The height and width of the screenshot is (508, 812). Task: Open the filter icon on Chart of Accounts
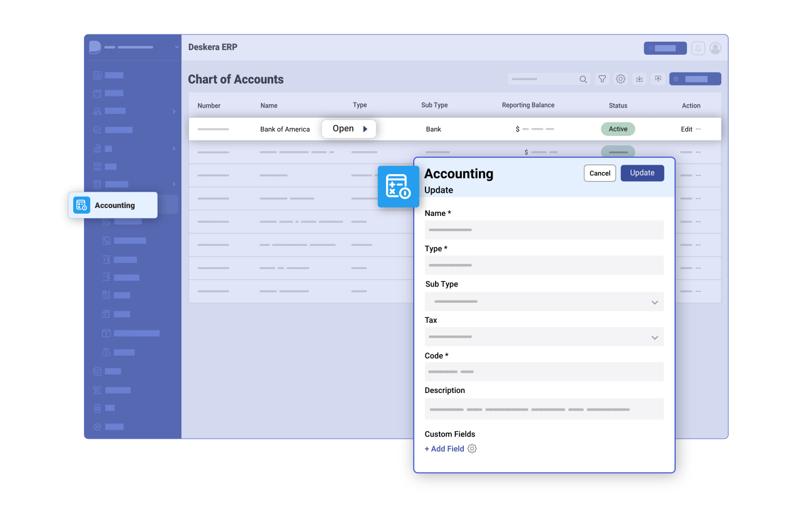click(602, 79)
